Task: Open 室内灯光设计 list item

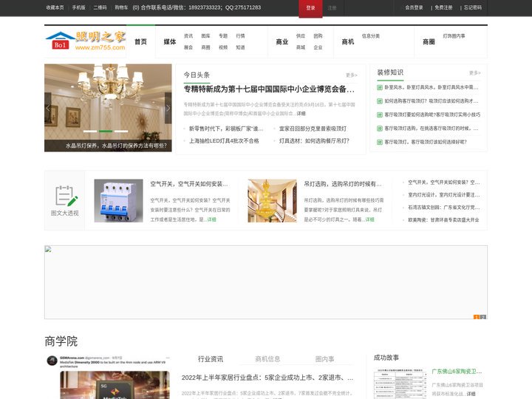Action: point(444,195)
